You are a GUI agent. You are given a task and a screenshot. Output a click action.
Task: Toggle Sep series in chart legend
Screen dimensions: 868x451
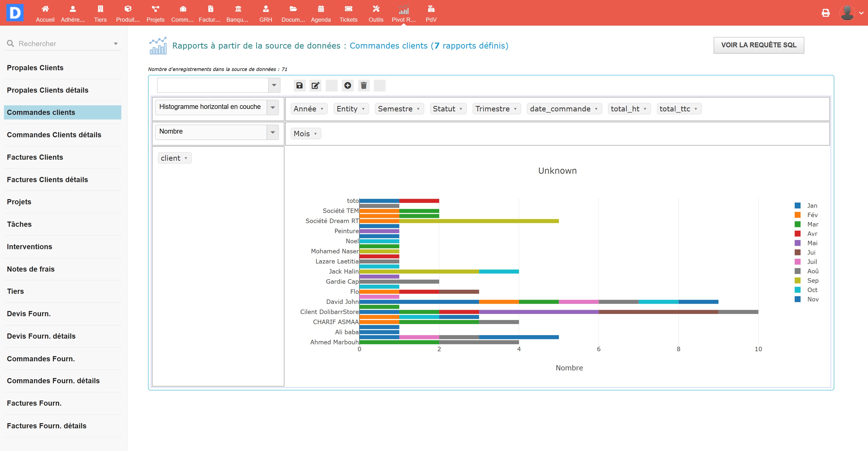click(812, 281)
